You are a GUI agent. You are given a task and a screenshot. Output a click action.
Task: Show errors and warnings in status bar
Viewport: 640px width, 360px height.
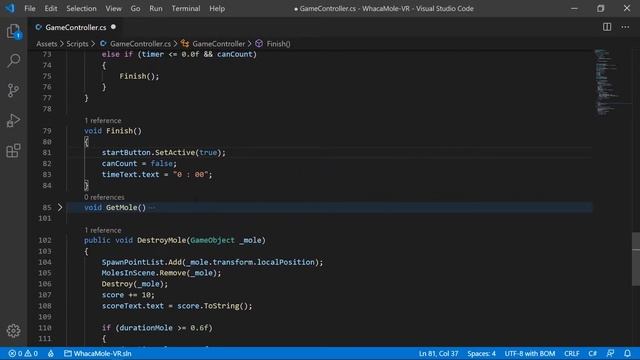23,353
